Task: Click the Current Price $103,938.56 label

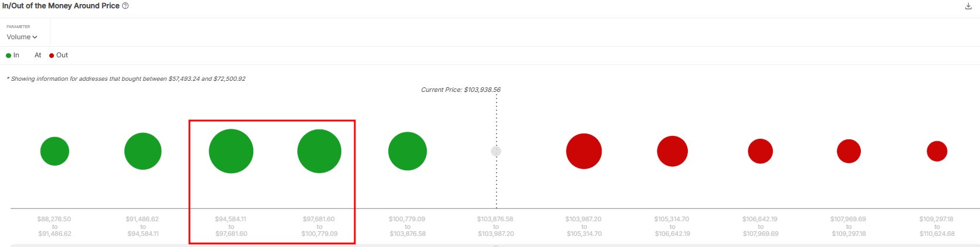Action: (461, 90)
